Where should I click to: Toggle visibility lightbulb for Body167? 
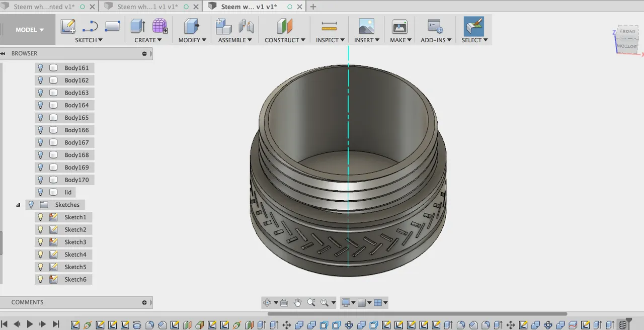(41, 142)
